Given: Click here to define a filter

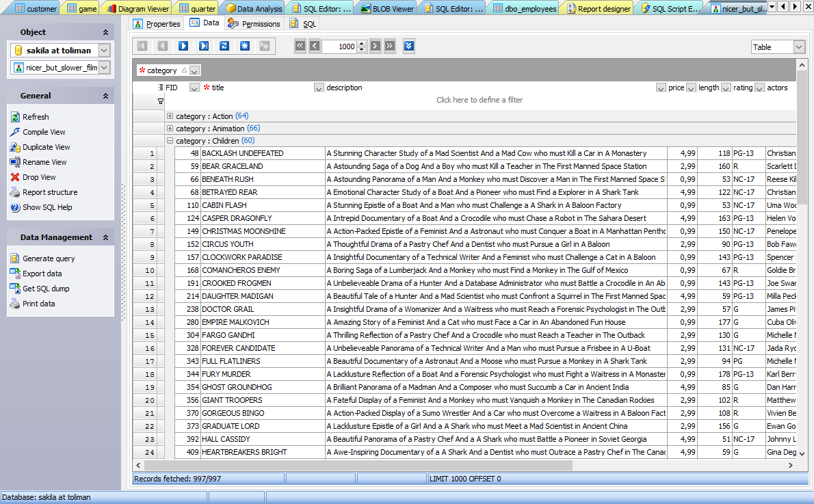Looking at the screenshot, I should [x=479, y=100].
